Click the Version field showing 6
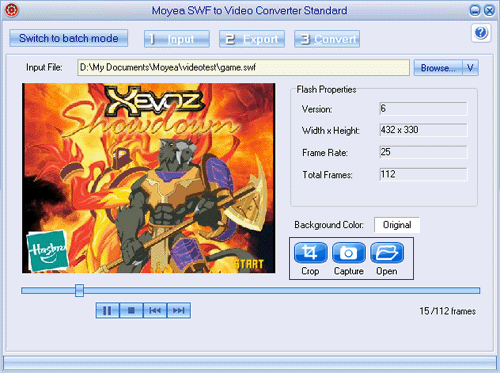Image resolution: width=500 pixels, height=373 pixels. pyautogui.click(x=423, y=109)
